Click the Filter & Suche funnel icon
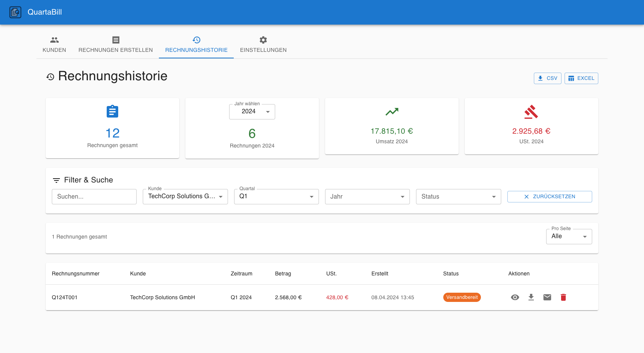This screenshot has width=644, height=353. point(56,180)
